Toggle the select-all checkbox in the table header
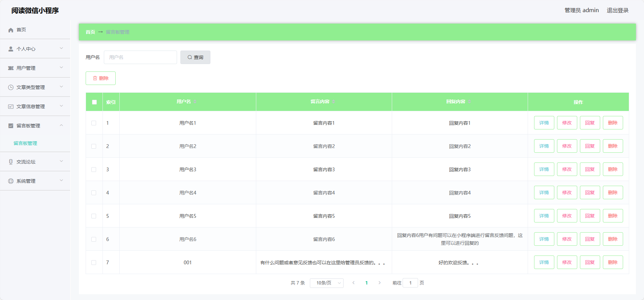 click(x=94, y=102)
